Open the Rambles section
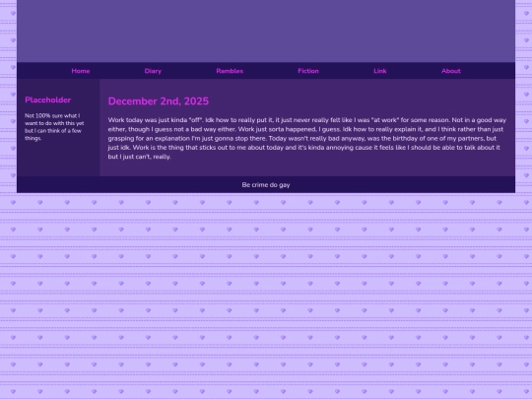This screenshot has height=399, width=532. pos(230,71)
